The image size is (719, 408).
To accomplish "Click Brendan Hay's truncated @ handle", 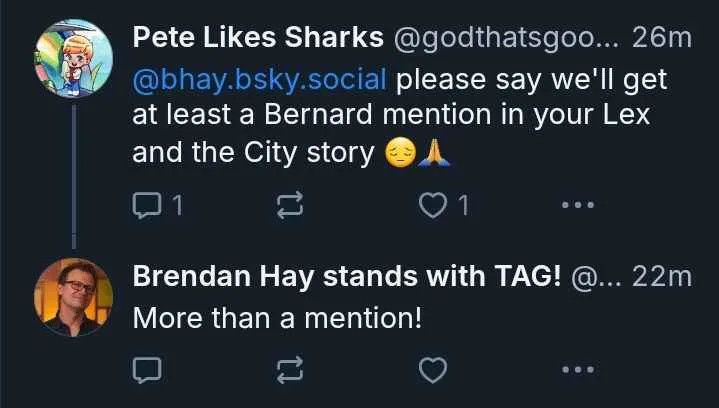I will tap(596, 278).
